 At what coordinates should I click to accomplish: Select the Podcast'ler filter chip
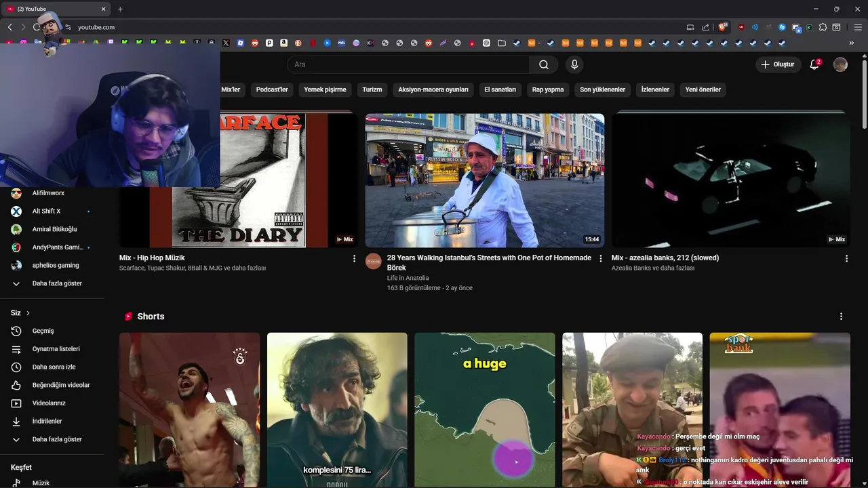(272, 89)
